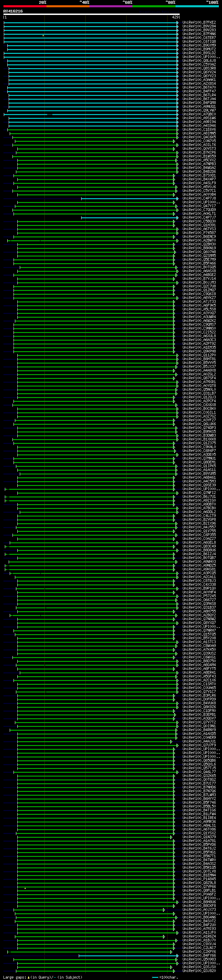Select label UniRef100_A7JT33
This screenshot has height=980, width=222.
[199, 302]
